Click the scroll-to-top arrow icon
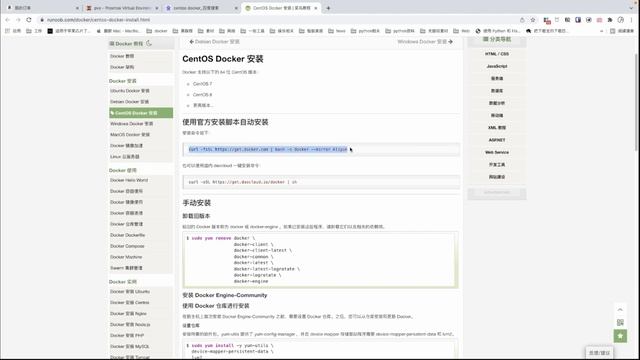 (x=620, y=309)
